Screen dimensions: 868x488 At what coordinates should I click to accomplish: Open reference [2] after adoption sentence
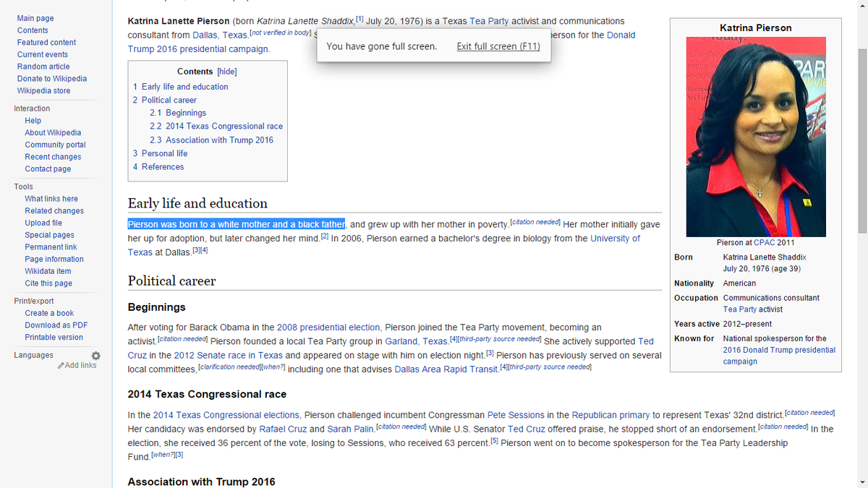pyautogui.click(x=325, y=236)
